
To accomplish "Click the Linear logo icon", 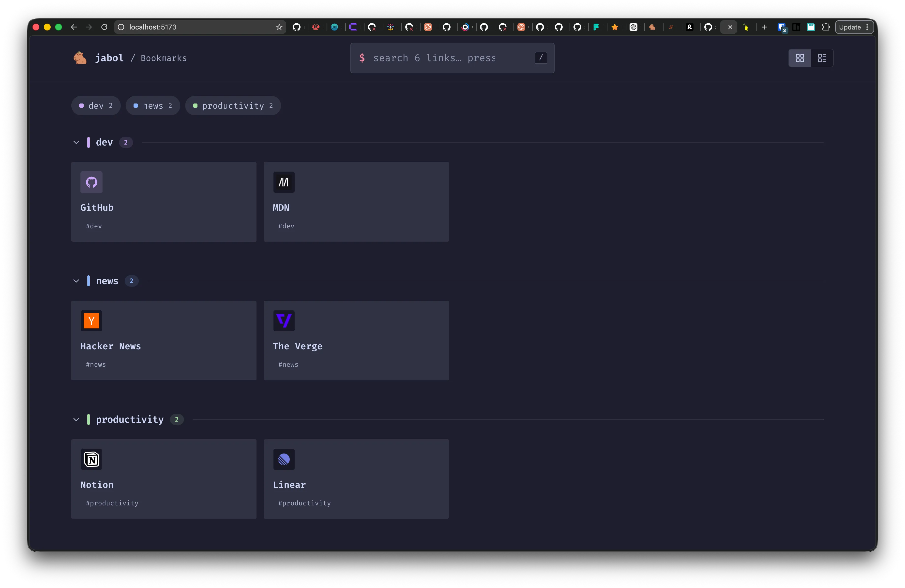I will point(284,459).
